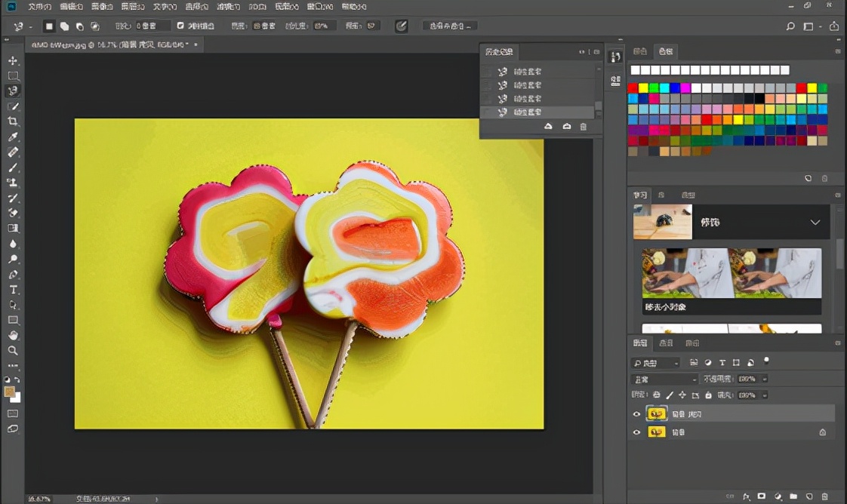Click Subtract from selection mode icon
Viewport: 847px width, 504px height.
(x=79, y=26)
